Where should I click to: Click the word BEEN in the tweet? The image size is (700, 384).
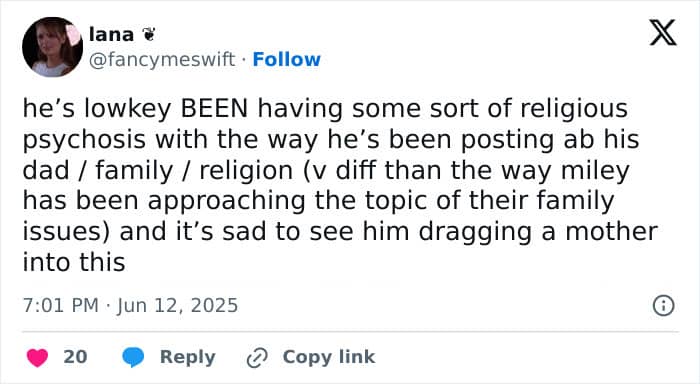click(x=214, y=109)
